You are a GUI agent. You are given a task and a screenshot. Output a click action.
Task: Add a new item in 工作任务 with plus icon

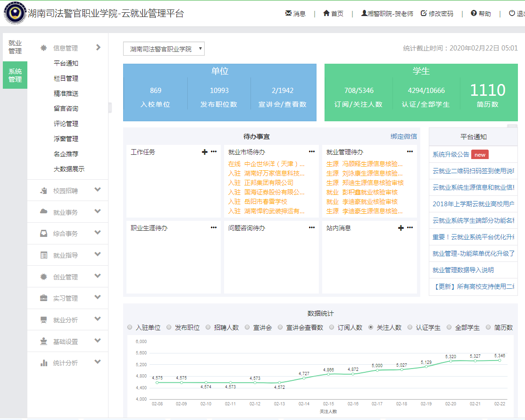click(x=205, y=152)
